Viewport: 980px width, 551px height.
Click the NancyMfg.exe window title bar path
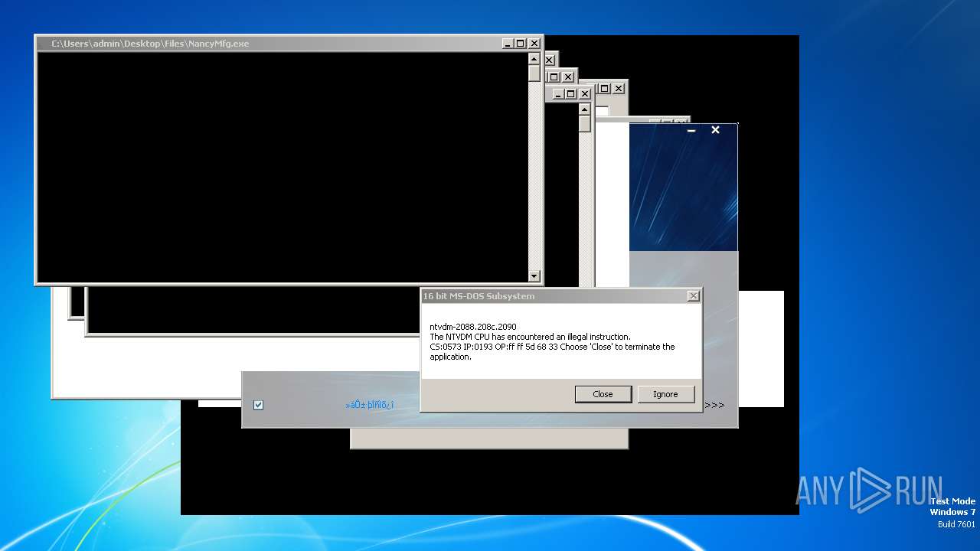coord(150,44)
